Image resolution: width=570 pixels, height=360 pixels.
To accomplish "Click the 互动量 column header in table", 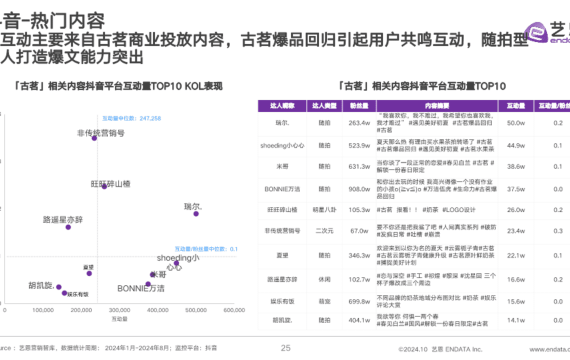I will 516,106.
